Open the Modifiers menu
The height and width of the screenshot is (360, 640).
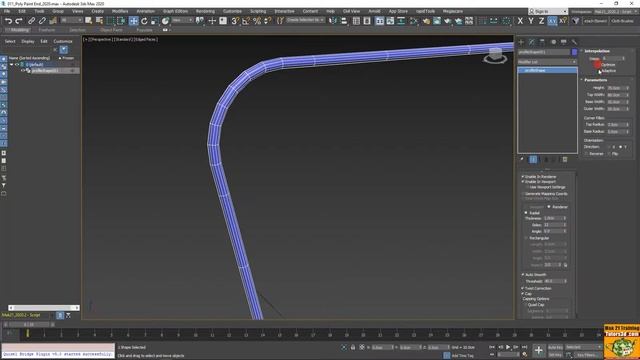(120, 11)
